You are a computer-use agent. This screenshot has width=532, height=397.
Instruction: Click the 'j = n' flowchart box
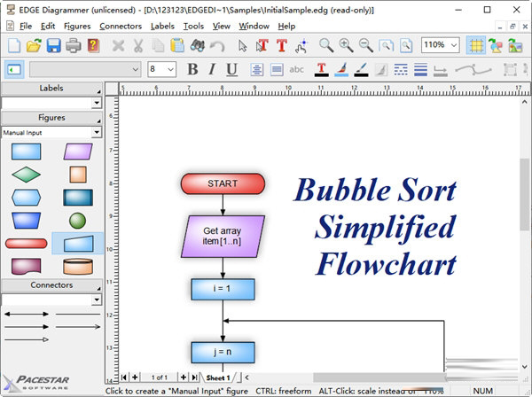[x=223, y=352]
